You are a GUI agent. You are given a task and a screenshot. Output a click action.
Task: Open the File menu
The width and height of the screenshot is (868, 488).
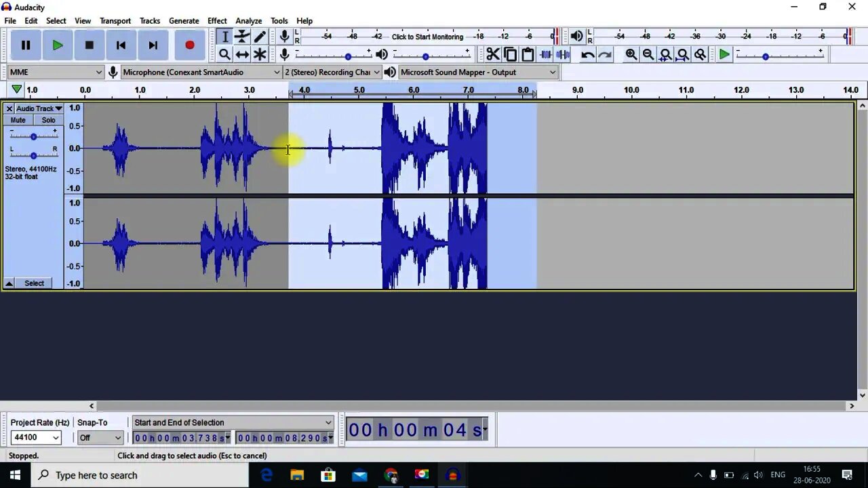coord(10,21)
